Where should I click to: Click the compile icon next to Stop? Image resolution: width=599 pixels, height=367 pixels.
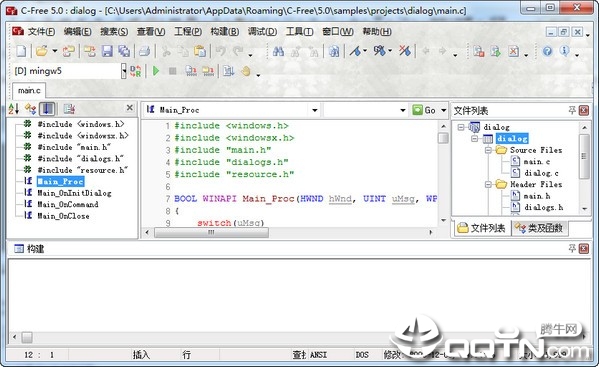(191, 71)
